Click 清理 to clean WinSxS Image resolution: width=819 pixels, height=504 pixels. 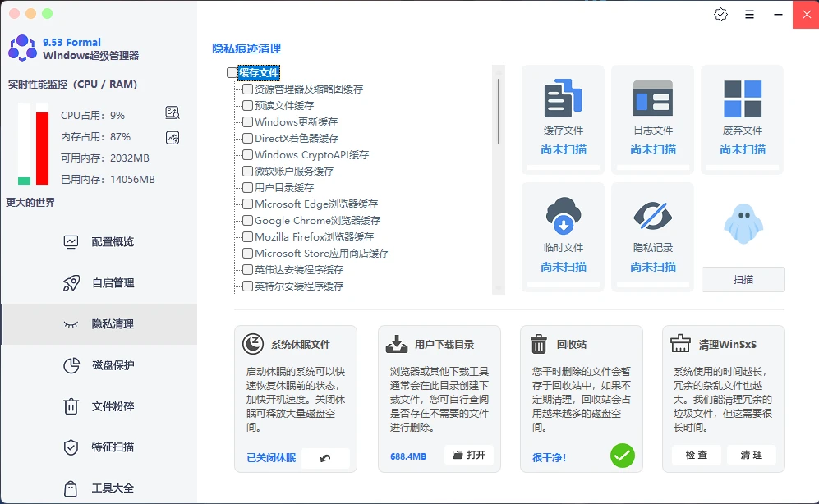751,454
